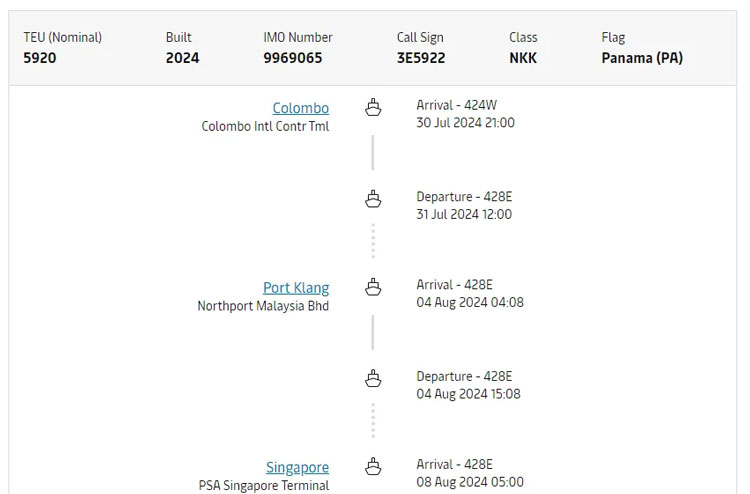Click the TEU Nominal value 5920

pos(40,58)
